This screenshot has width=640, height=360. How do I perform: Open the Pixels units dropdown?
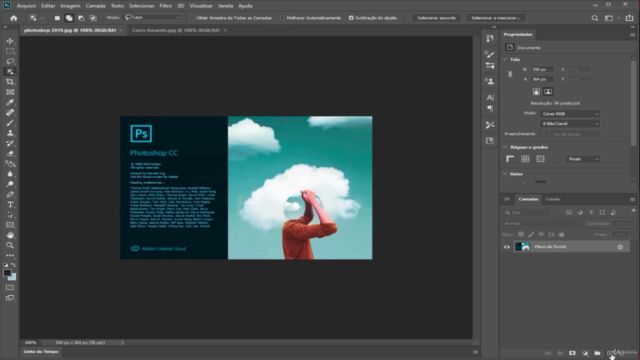(x=583, y=159)
